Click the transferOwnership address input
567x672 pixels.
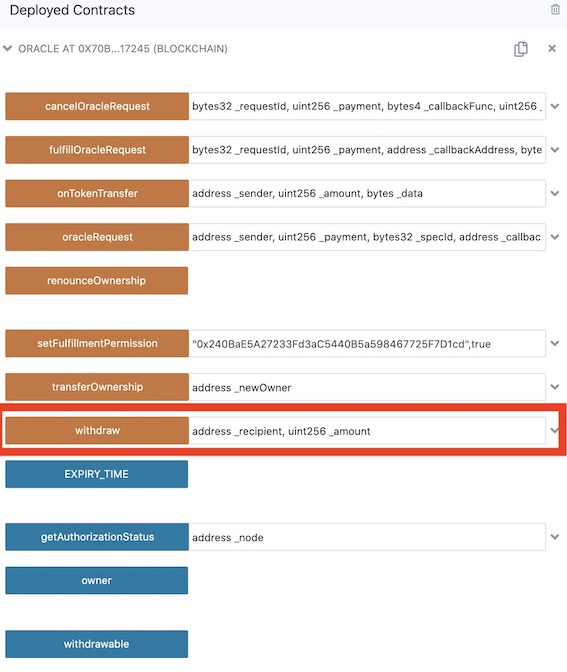(367, 387)
